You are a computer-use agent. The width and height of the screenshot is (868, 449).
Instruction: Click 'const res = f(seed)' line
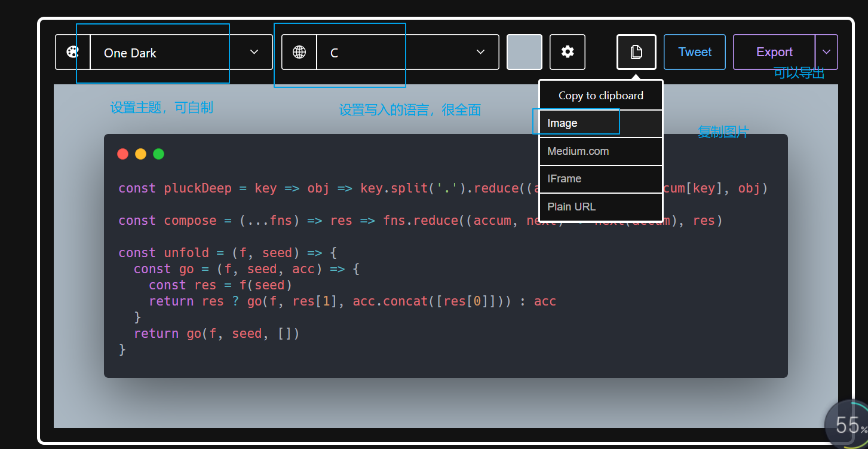(x=220, y=285)
